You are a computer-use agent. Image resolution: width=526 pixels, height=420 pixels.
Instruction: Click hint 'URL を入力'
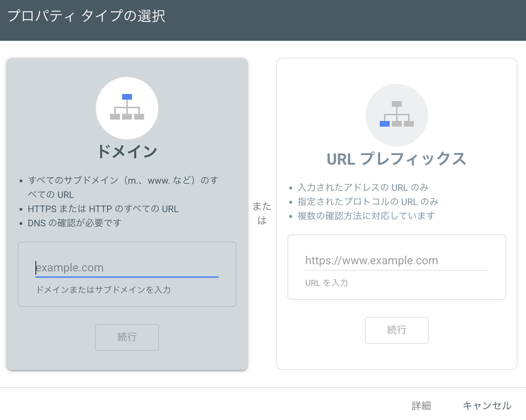pyautogui.click(x=326, y=283)
